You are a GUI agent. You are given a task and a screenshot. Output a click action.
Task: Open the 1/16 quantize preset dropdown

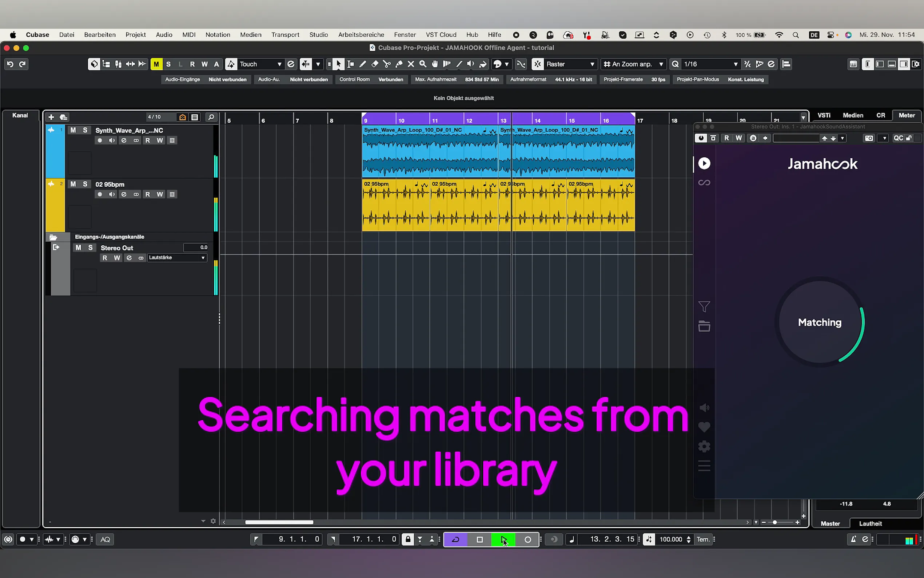pyautogui.click(x=710, y=64)
